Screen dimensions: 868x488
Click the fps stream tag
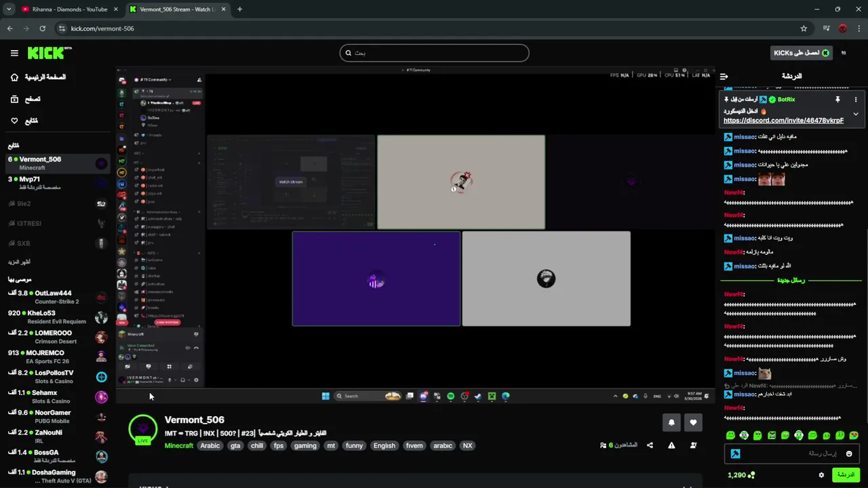point(279,445)
